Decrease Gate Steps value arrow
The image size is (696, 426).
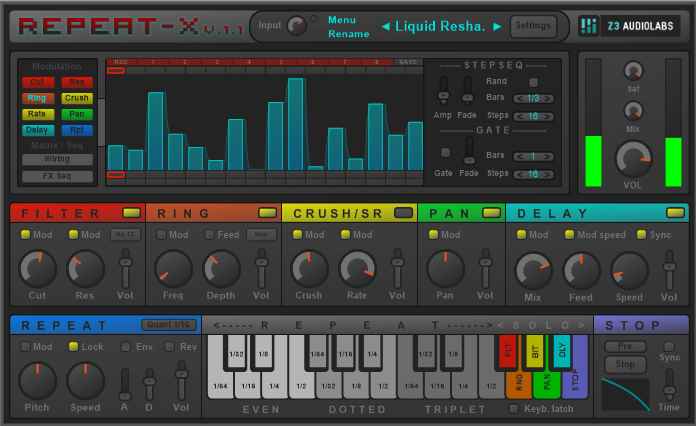click(x=519, y=174)
